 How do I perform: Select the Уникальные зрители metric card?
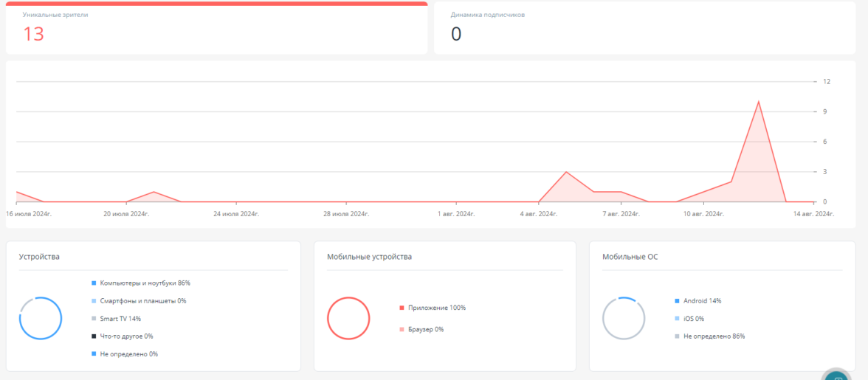(x=216, y=28)
